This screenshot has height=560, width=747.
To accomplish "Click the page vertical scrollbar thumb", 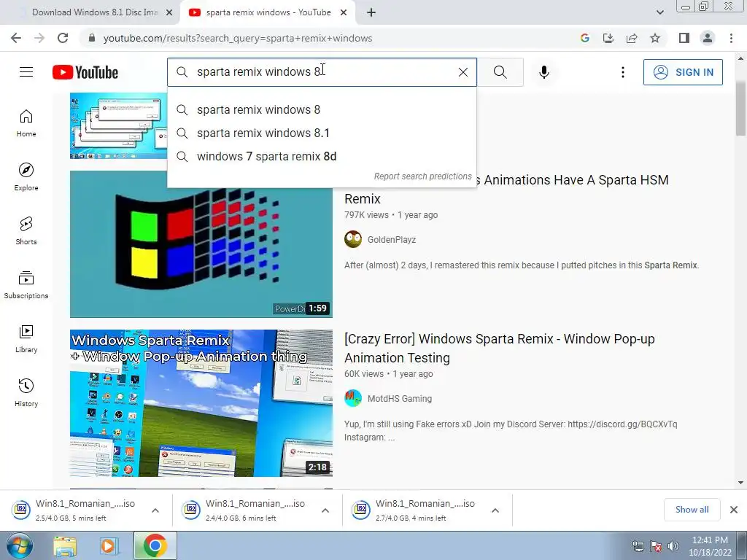I will pyautogui.click(x=740, y=108).
